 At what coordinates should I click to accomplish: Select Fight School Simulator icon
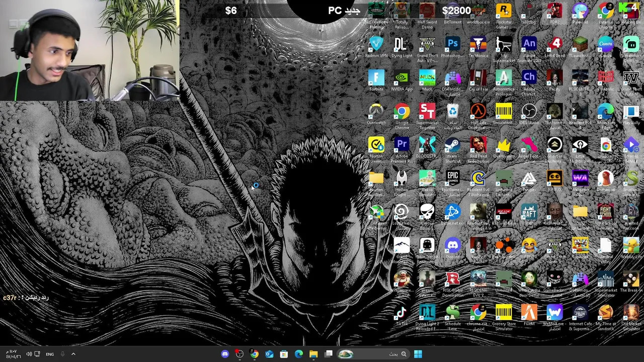606,217
